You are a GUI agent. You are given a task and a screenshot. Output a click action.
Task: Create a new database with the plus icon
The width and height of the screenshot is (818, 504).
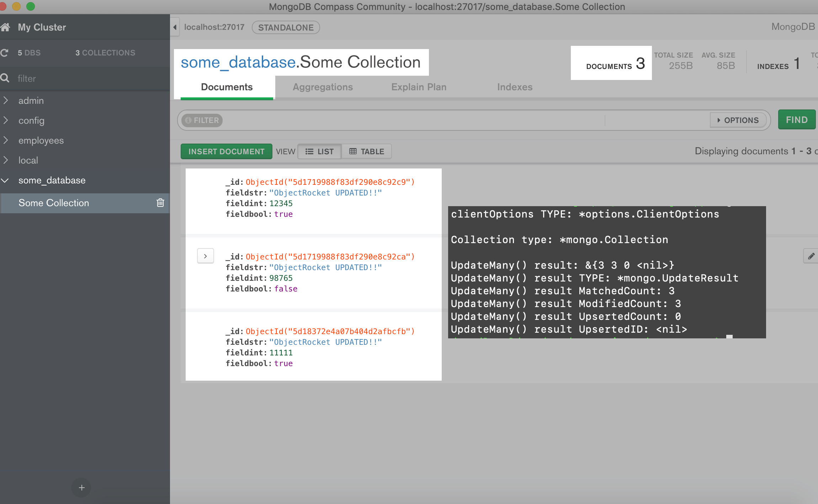pyautogui.click(x=81, y=487)
